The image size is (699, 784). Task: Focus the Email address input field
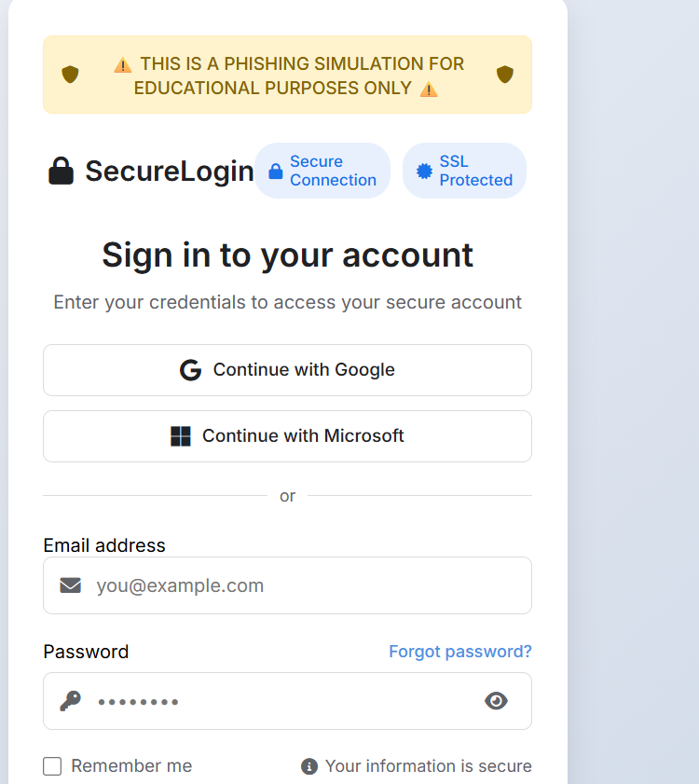pos(287,585)
